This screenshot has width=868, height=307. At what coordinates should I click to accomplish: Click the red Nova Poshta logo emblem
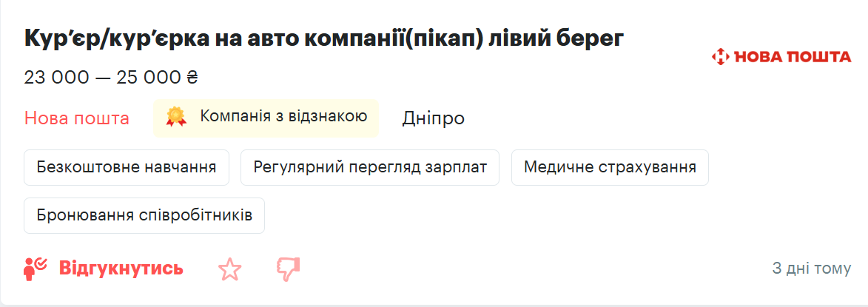point(720,56)
